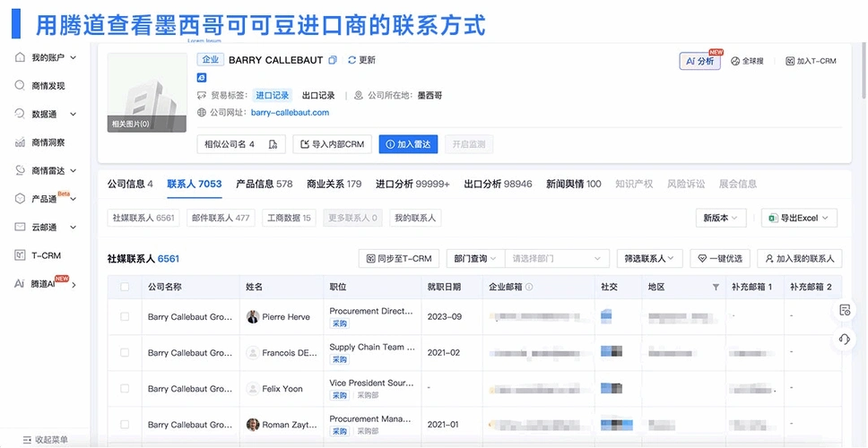868x448 pixels.
Task: Open 腾道AI in the sidebar
Action: (x=45, y=284)
